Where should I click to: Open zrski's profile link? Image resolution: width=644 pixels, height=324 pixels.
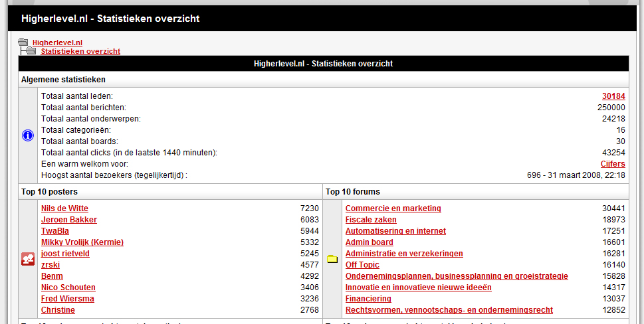coord(51,265)
